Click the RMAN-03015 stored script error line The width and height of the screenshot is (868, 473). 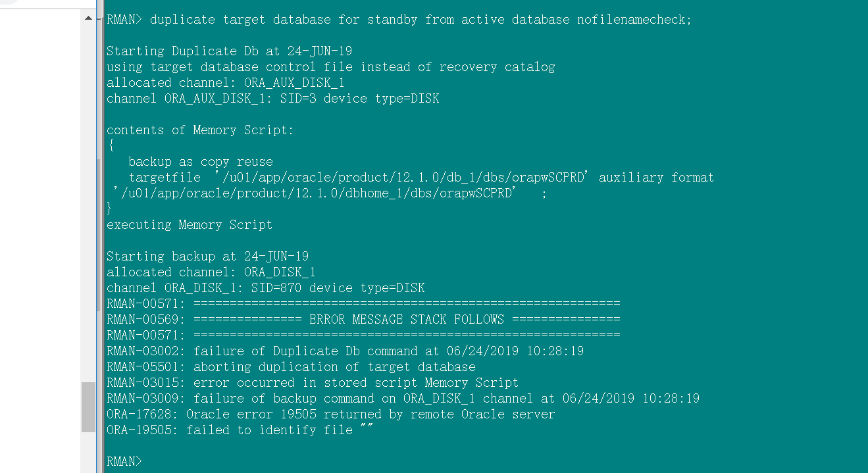(313, 383)
